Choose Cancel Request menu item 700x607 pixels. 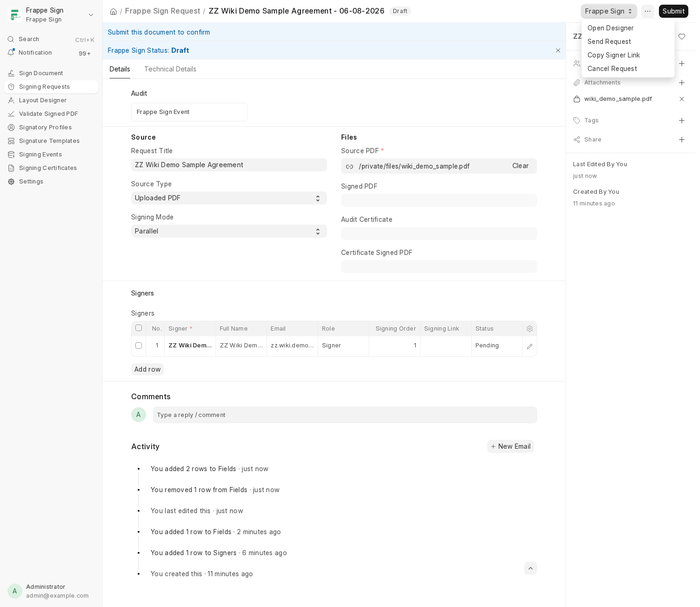click(x=628, y=69)
